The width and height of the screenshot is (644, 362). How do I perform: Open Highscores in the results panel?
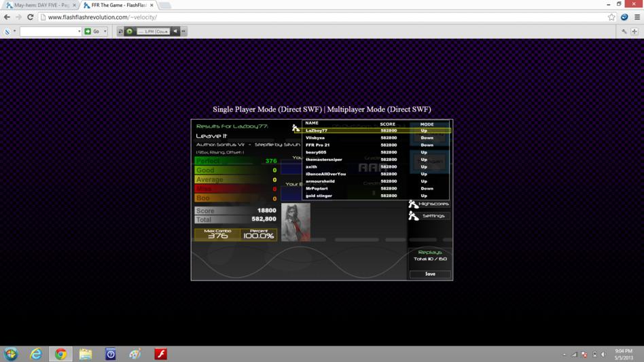click(429, 204)
